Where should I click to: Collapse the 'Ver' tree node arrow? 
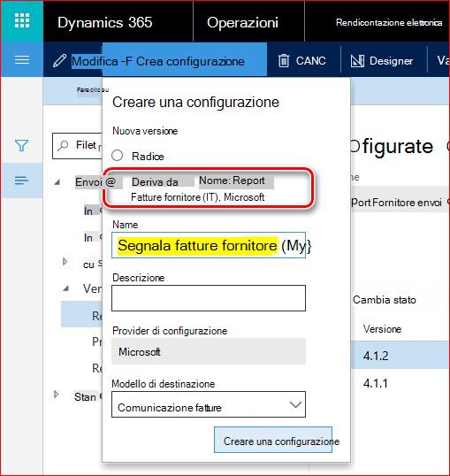pos(65,288)
